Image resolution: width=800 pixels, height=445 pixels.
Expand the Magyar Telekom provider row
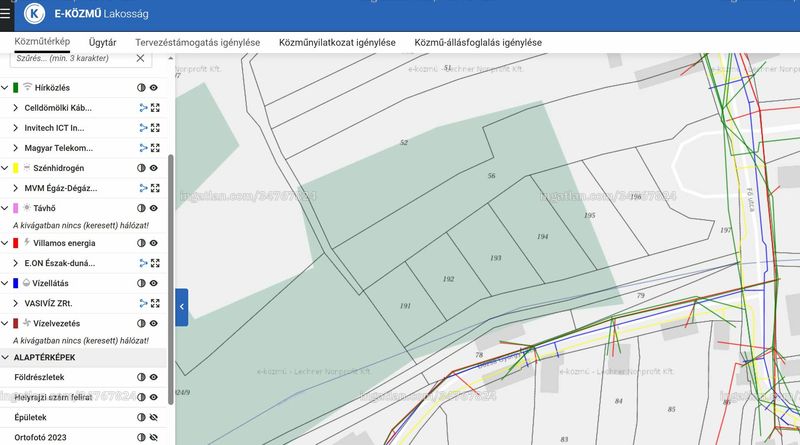pyautogui.click(x=15, y=148)
